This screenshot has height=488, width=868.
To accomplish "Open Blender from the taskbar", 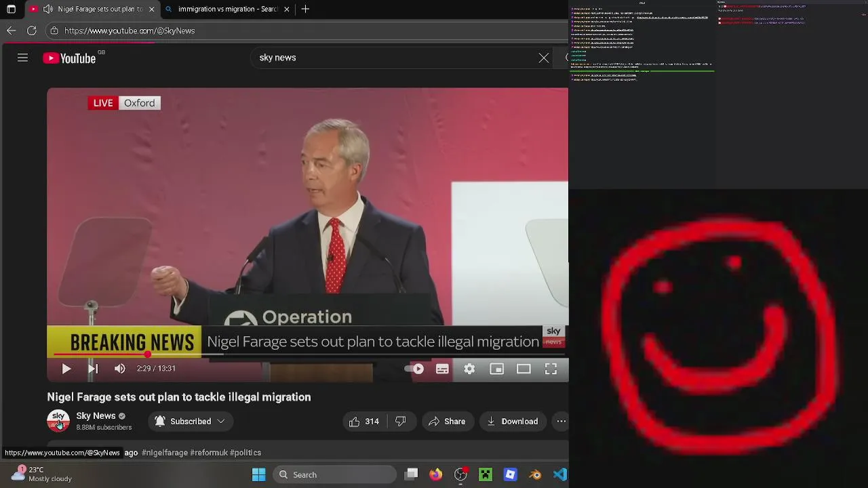I will [x=535, y=475].
